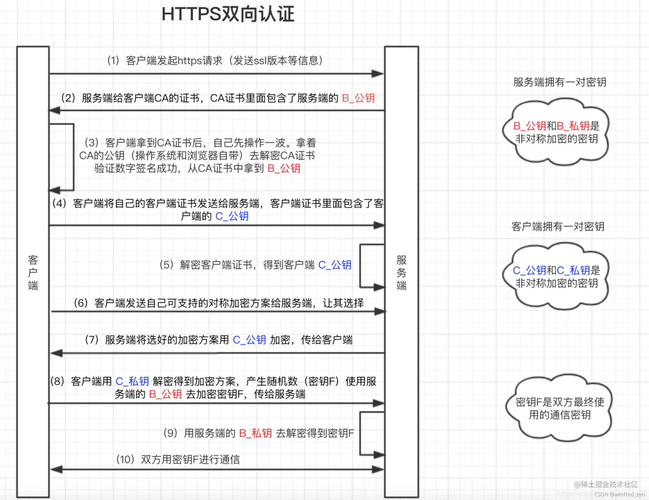Select the label "客户端拥有一对密钥"

pyautogui.click(x=558, y=226)
